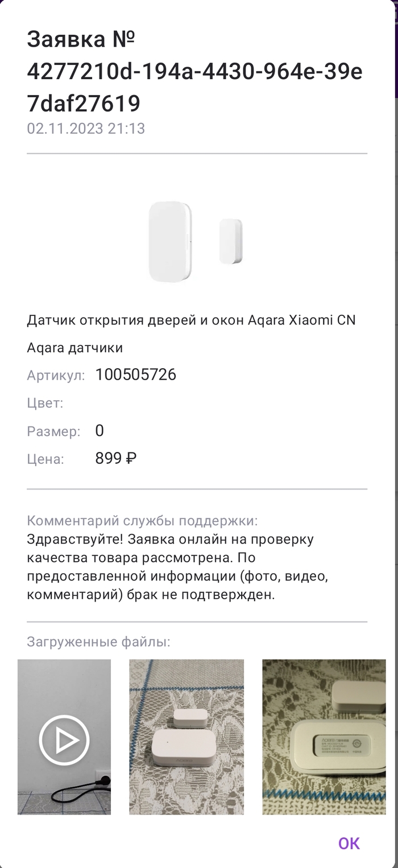Tap the small magnet part in product image

tap(231, 241)
